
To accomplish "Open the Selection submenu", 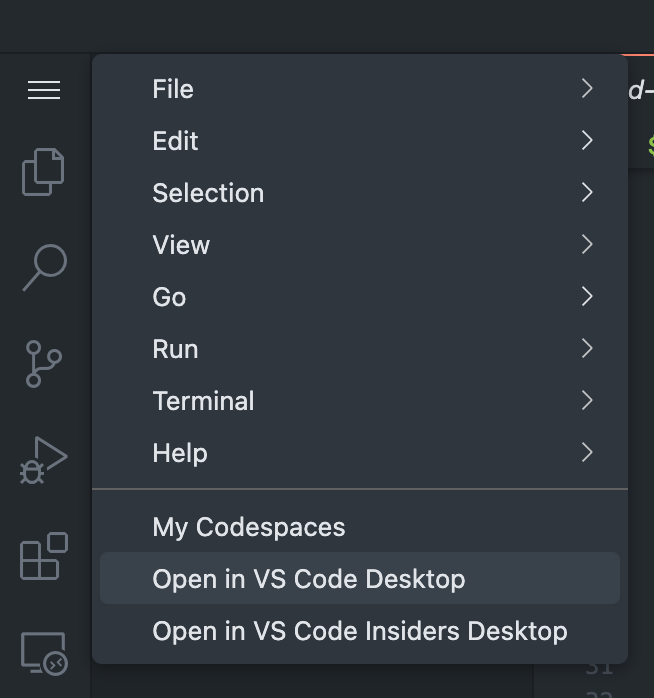I will (x=360, y=193).
